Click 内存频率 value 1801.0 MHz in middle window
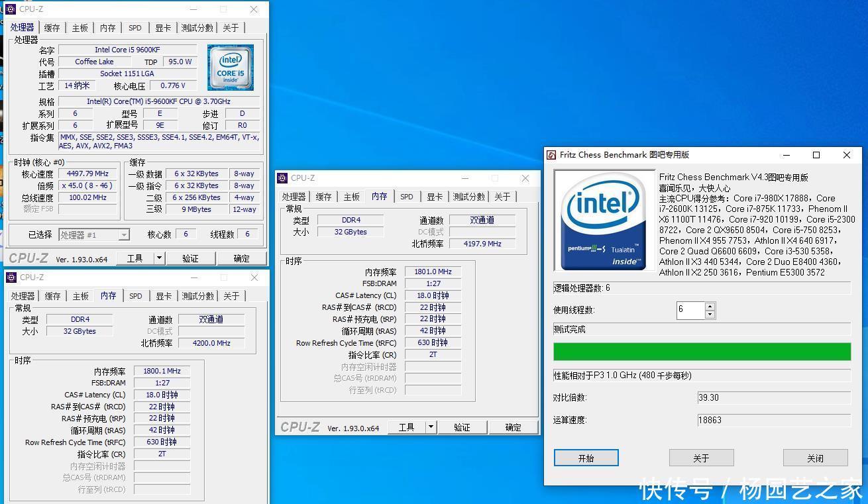This screenshot has width=868, height=504. (433, 272)
